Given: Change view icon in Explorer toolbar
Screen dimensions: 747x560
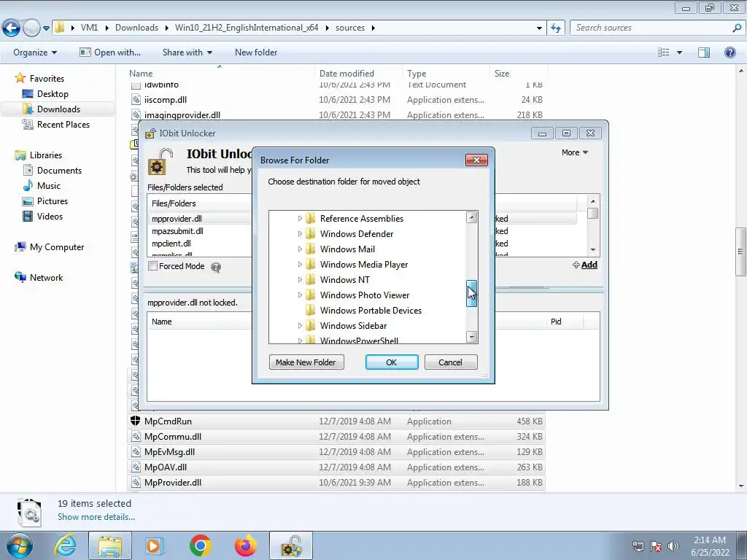Looking at the screenshot, I should (663, 52).
